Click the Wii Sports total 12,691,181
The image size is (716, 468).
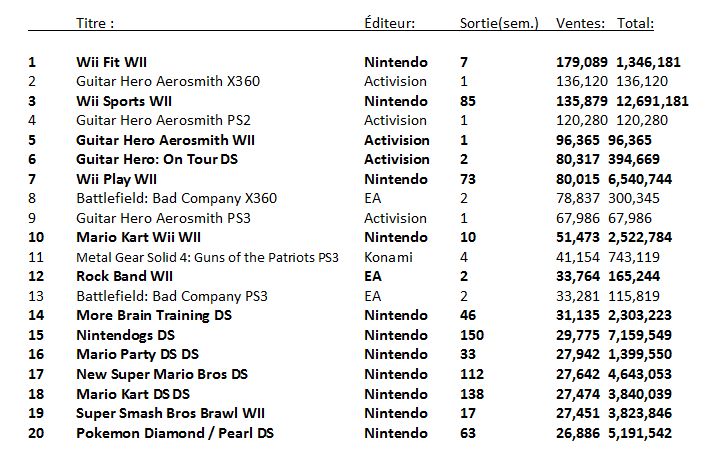click(652, 101)
